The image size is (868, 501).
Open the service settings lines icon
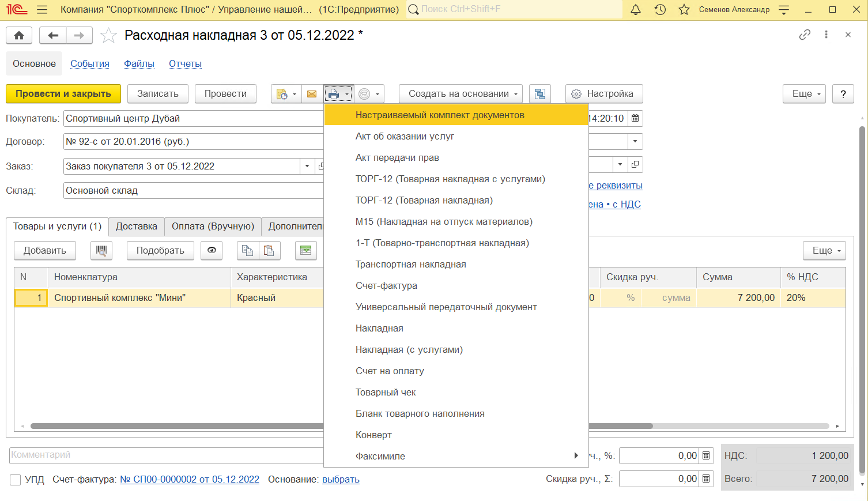[784, 10]
